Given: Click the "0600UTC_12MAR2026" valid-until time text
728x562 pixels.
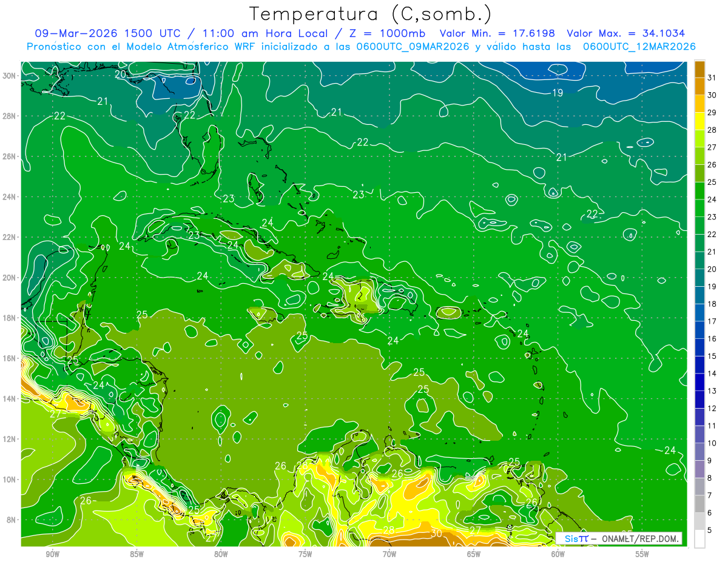Looking at the screenshot, I should click(639, 47).
